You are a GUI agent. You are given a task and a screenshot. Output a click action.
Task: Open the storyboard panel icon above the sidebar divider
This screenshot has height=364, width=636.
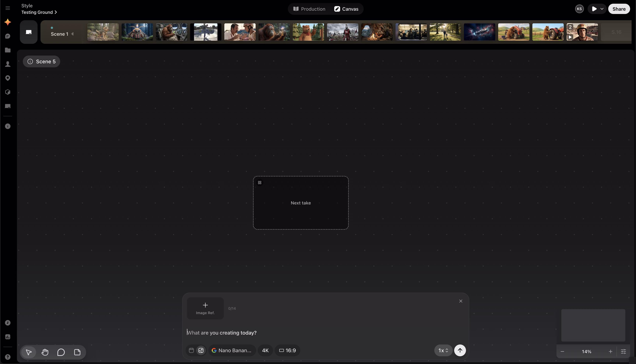point(8,106)
